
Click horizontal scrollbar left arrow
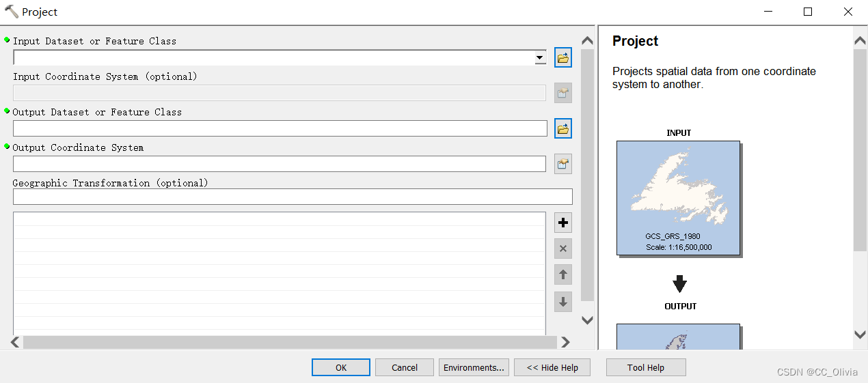[x=15, y=342]
